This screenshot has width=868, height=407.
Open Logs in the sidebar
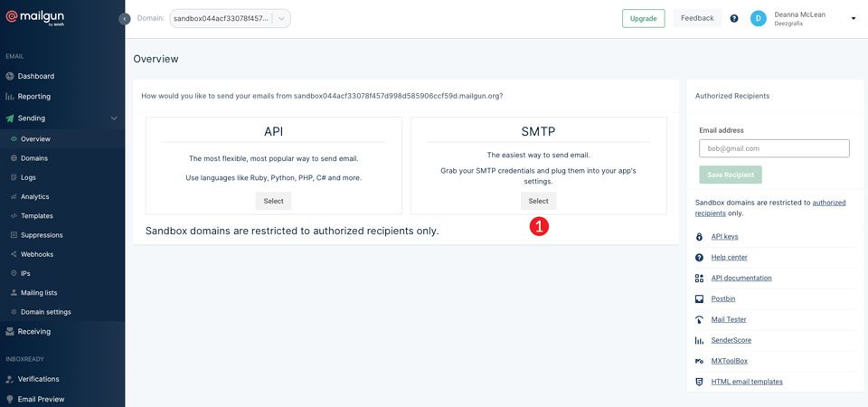(28, 177)
